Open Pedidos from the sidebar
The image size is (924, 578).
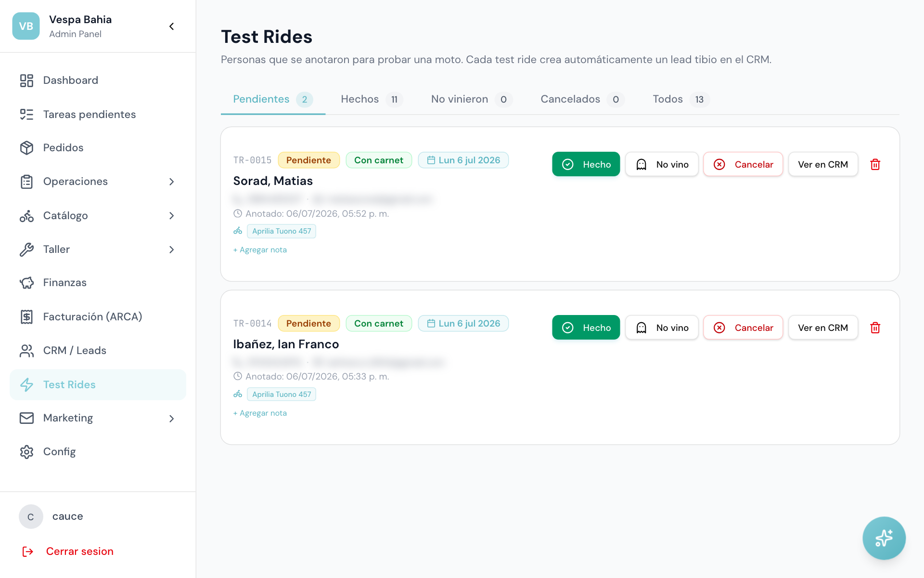point(98,148)
